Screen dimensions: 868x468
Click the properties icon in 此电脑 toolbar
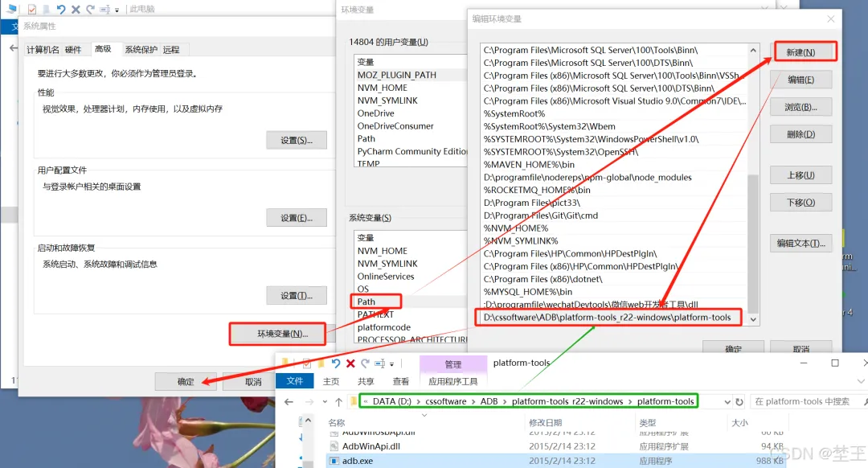click(x=32, y=9)
